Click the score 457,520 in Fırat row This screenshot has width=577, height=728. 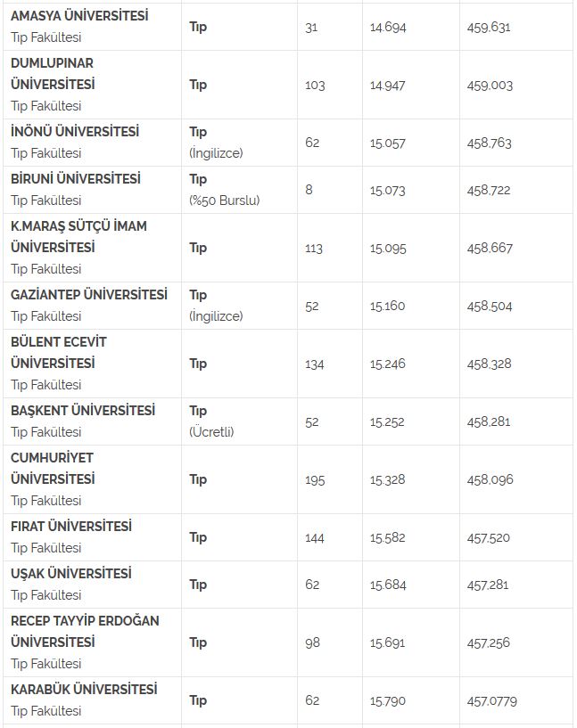pos(489,537)
